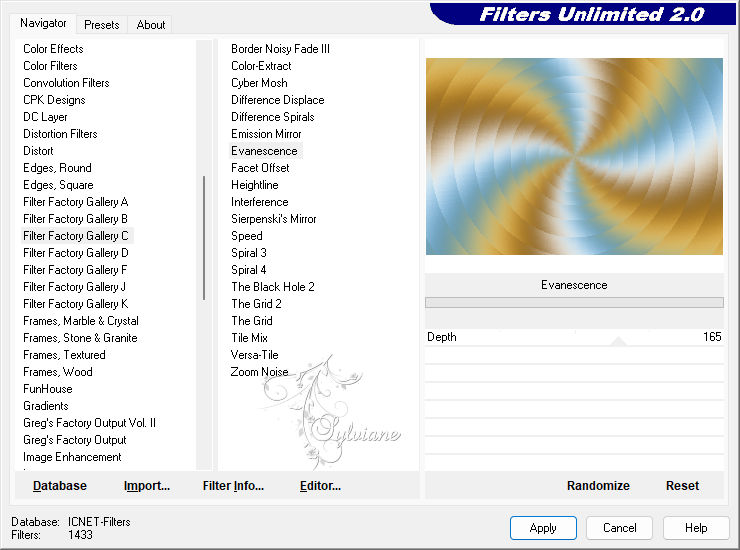Click the swirl preview image
This screenshot has width=740, height=550.
[574, 156]
